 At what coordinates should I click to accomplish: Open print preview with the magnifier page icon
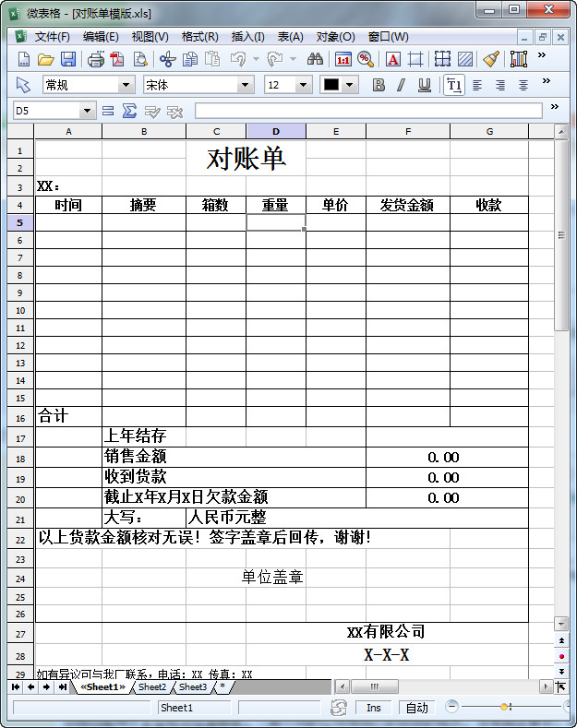tap(140, 59)
